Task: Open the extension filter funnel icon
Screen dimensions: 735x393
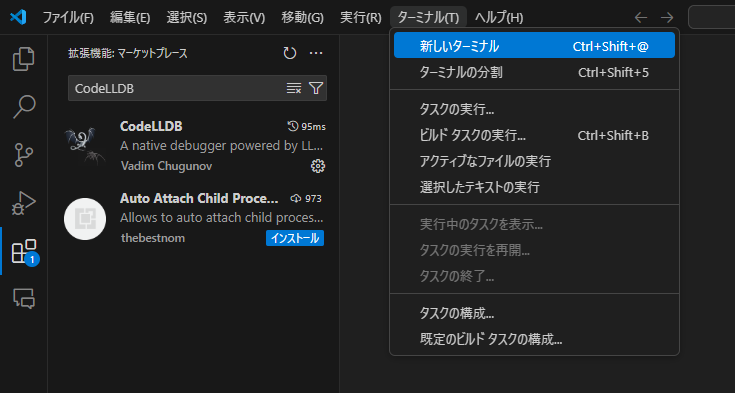Action: (316, 88)
